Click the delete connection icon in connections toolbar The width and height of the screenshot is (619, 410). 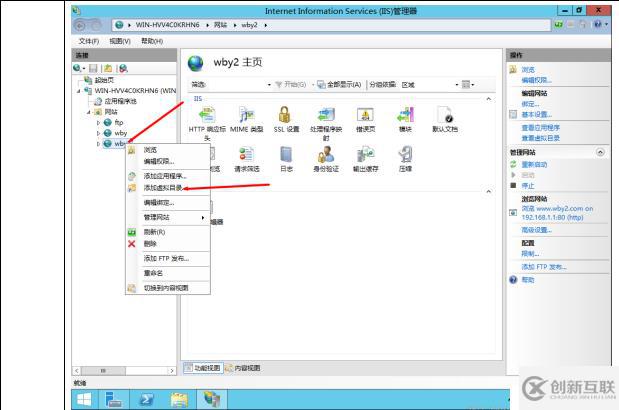coord(123,68)
